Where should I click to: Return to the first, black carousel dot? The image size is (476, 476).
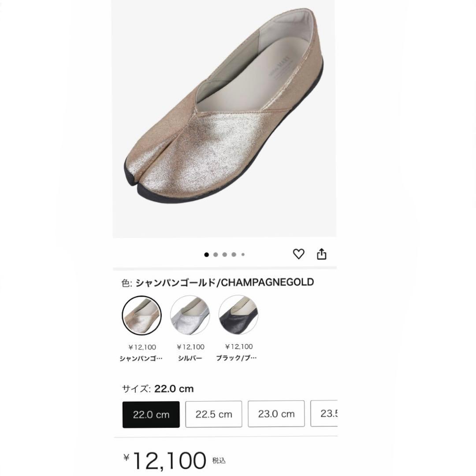[206, 254]
